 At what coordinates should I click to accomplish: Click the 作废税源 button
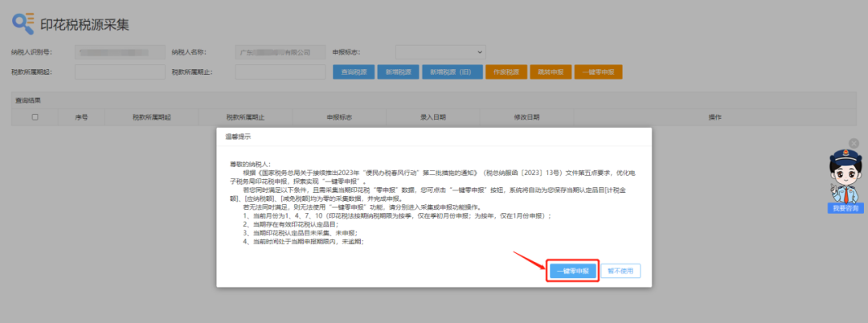[506, 72]
